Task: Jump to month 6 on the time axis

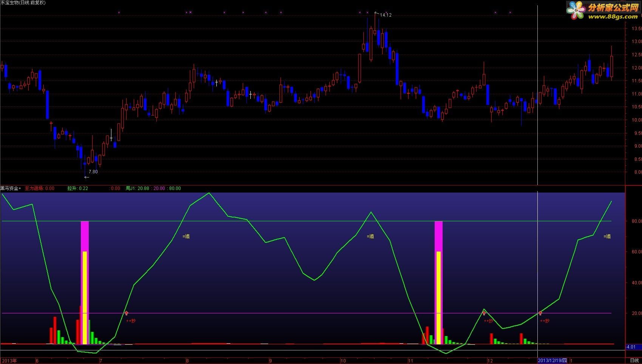Action: point(37,361)
